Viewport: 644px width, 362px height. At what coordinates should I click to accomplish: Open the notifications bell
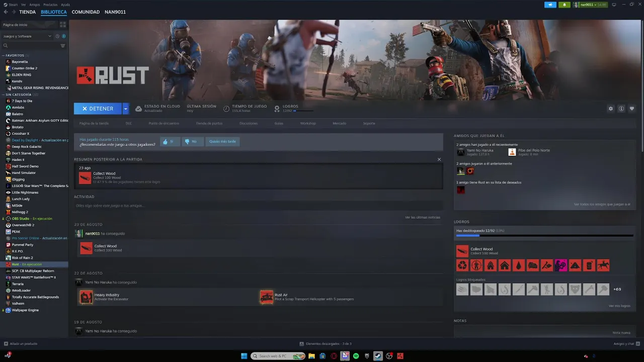click(564, 5)
